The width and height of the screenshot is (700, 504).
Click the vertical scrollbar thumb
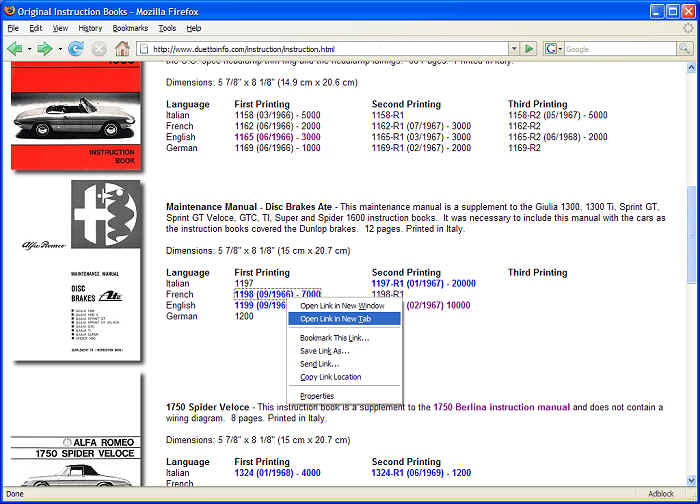[691, 234]
